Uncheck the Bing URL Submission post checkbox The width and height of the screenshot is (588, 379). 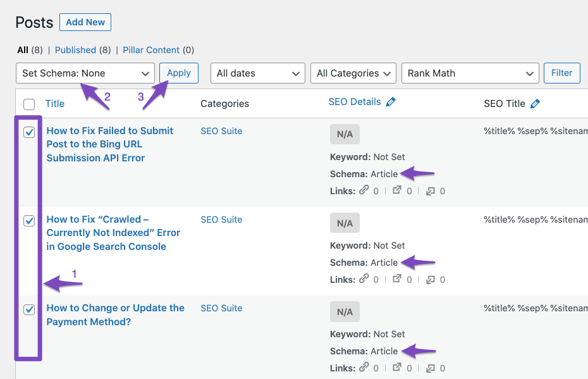pyautogui.click(x=29, y=132)
